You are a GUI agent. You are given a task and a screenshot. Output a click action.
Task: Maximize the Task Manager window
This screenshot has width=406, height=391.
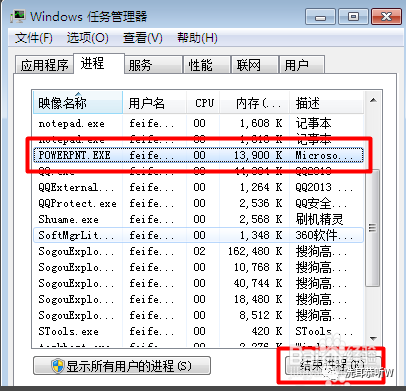click(353, 17)
